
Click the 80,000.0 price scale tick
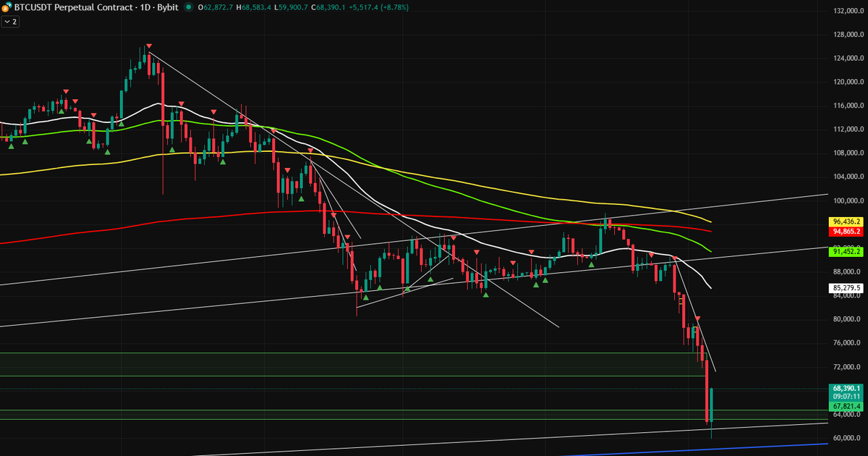pyautogui.click(x=848, y=319)
